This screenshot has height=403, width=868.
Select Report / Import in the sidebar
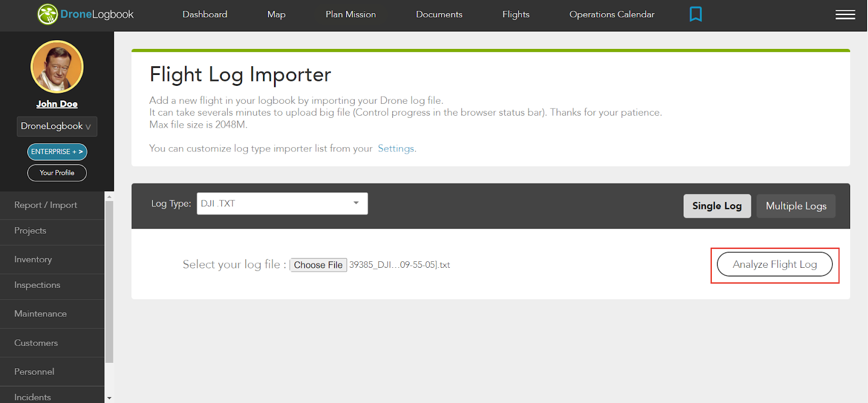point(52,205)
